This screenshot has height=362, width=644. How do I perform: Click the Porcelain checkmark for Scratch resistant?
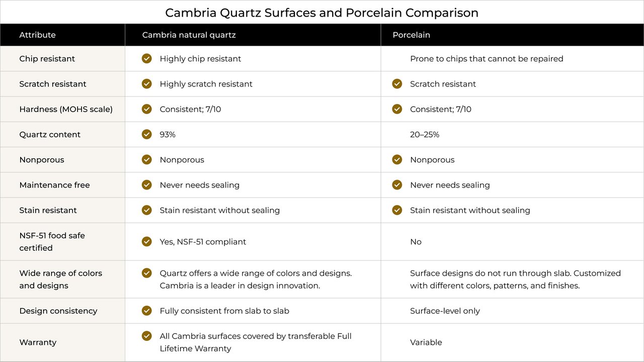[397, 83]
